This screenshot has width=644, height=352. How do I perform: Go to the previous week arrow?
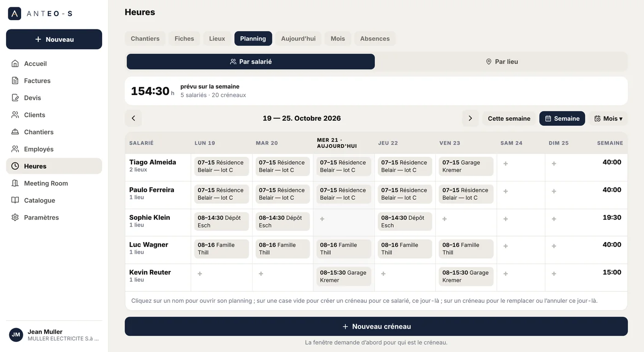[133, 118]
